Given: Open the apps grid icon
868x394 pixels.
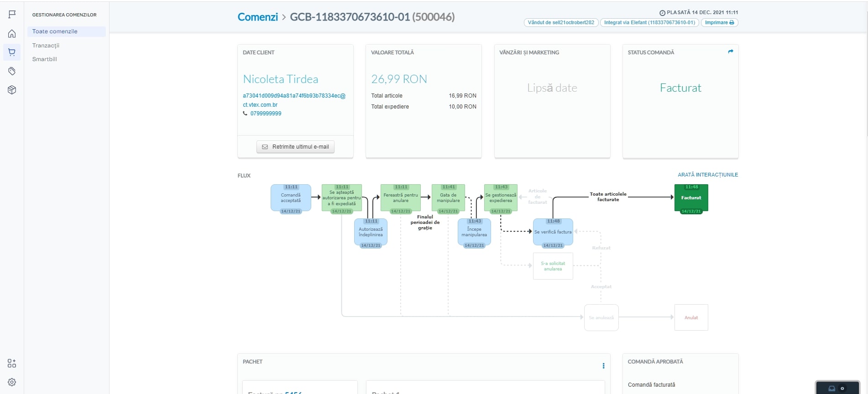Looking at the screenshot, I should pyautogui.click(x=12, y=363).
